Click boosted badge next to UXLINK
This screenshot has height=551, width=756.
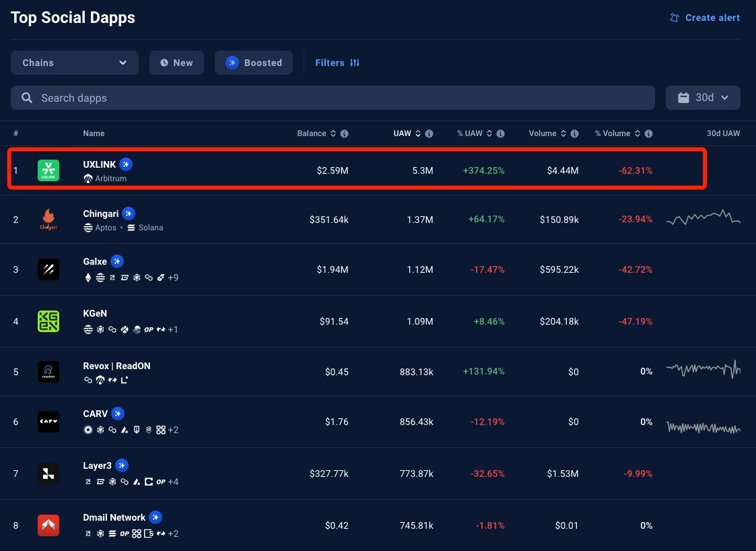[x=126, y=164]
